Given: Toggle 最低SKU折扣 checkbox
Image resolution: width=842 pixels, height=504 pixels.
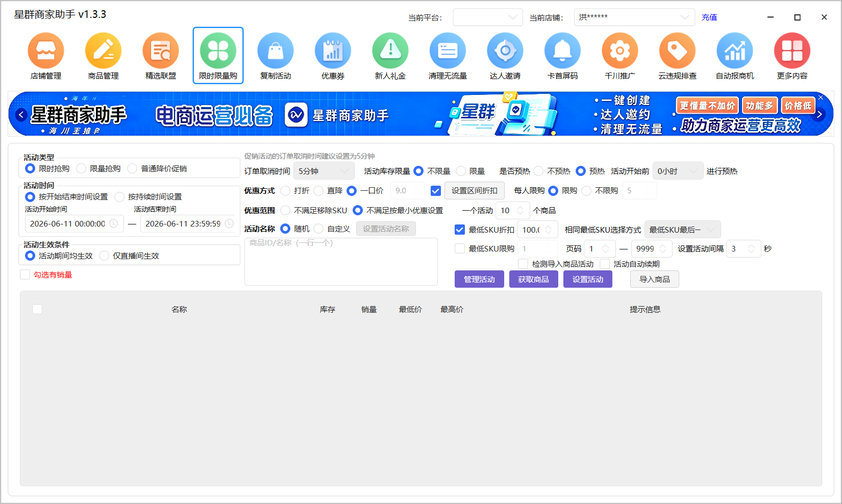Looking at the screenshot, I should 460,230.
